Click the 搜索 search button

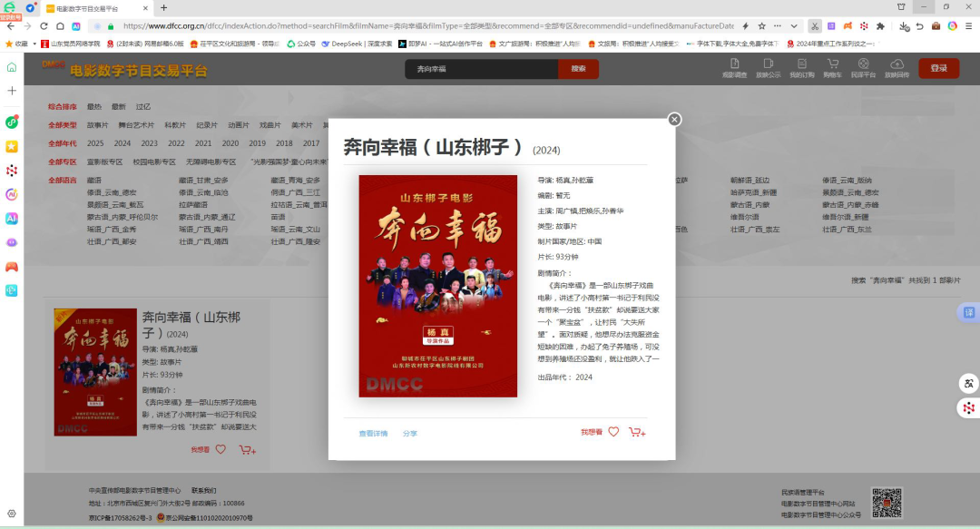pos(578,69)
